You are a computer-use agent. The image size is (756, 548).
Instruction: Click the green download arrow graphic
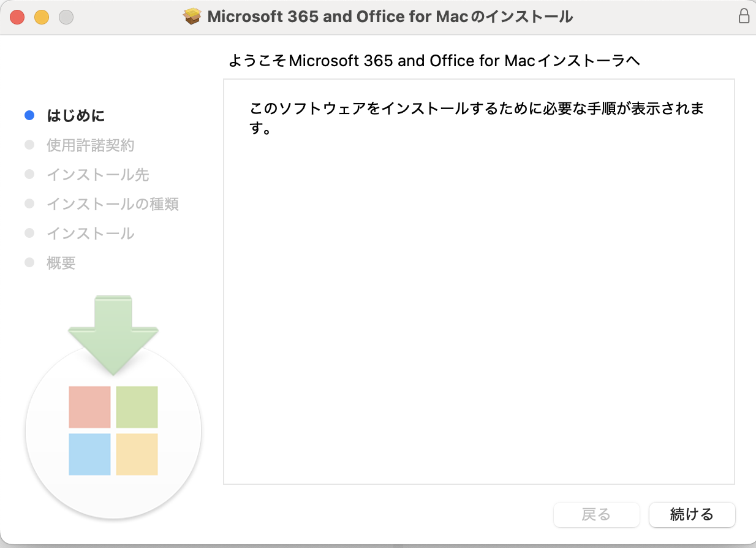point(113,335)
